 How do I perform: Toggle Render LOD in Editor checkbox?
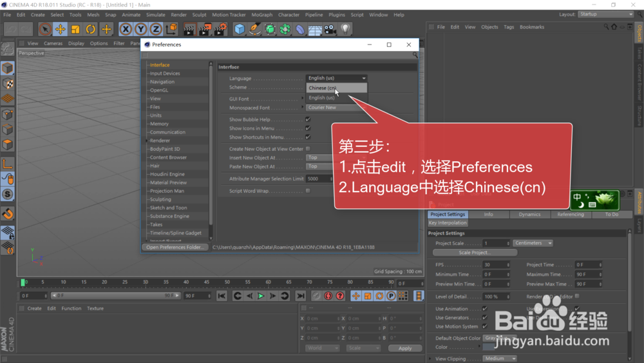577,296
